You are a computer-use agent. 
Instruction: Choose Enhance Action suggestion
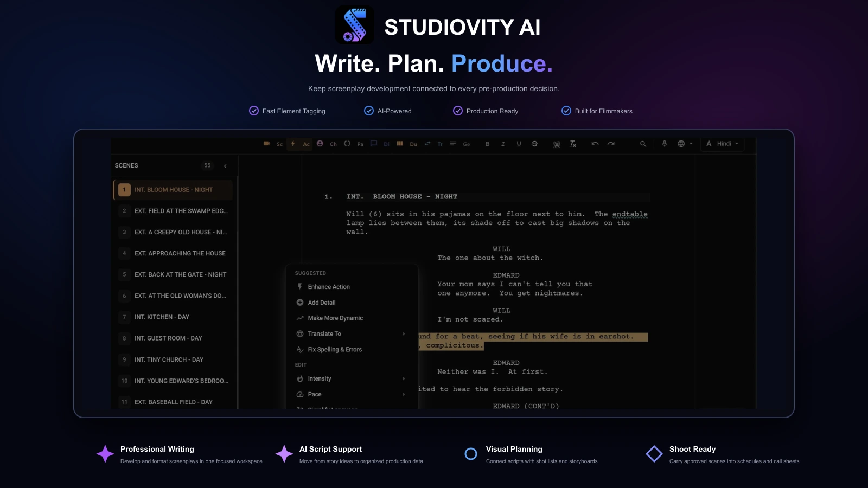coord(351,287)
